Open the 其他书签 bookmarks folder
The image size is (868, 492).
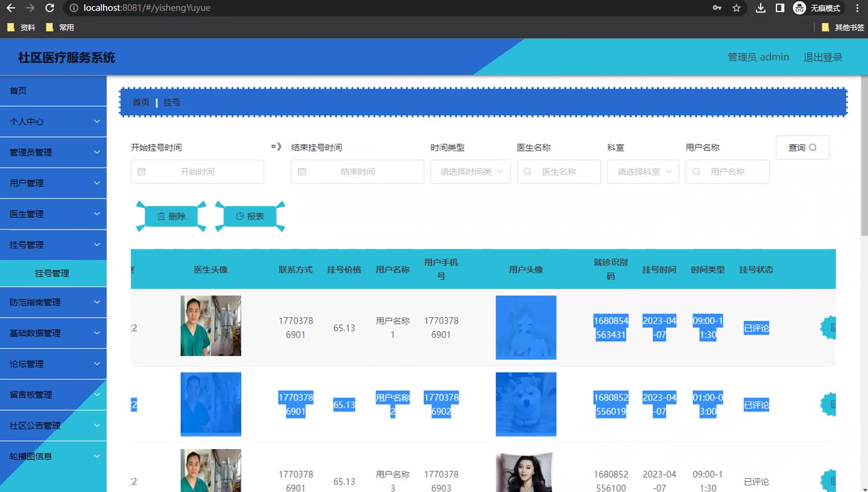(x=843, y=27)
